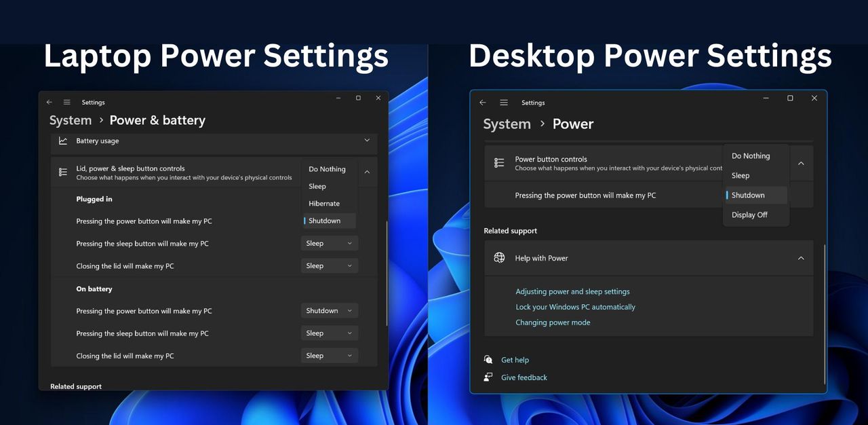Image resolution: width=868 pixels, height=425 pixels.
Task: Minimize the laptop Settings window
Action: [x=338, y=98]
